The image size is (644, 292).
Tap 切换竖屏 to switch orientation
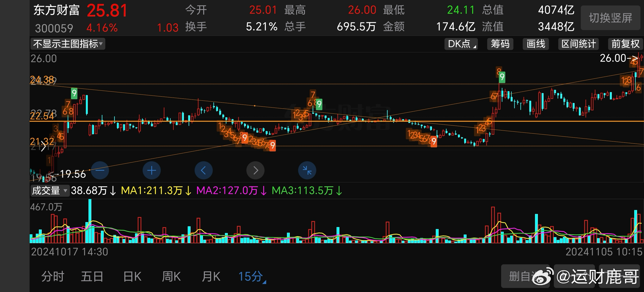click(x=610, y=18)
